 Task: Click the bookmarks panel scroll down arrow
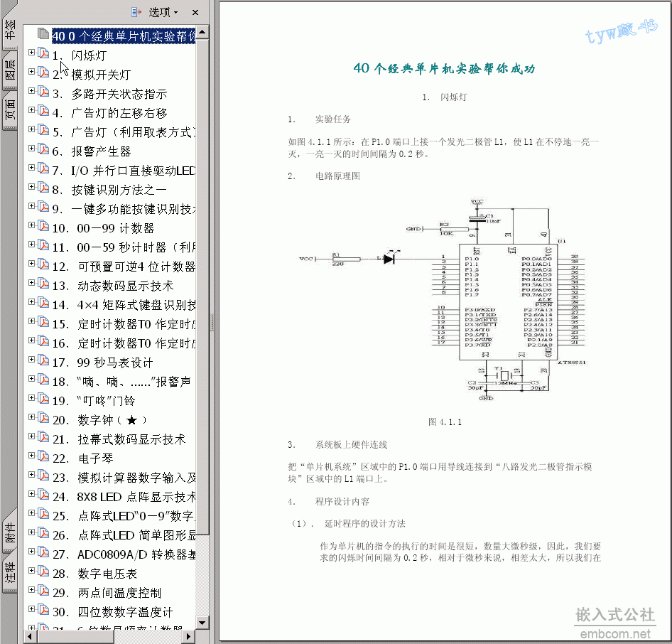(202, 623)
